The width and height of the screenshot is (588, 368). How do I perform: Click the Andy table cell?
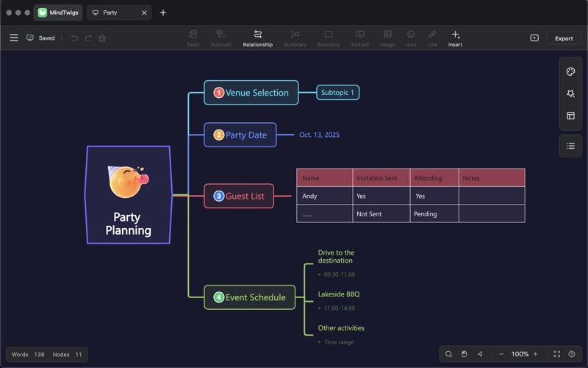324,196
